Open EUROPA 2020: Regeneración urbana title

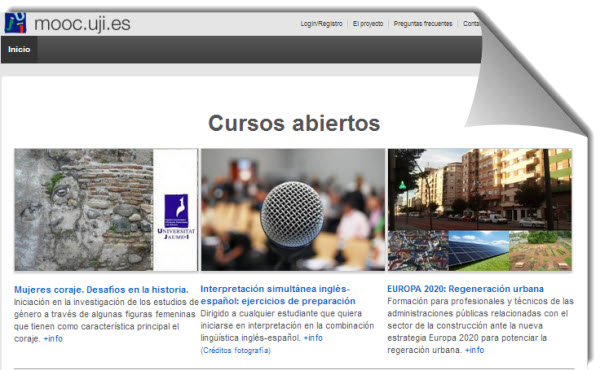tap(465, 289)
